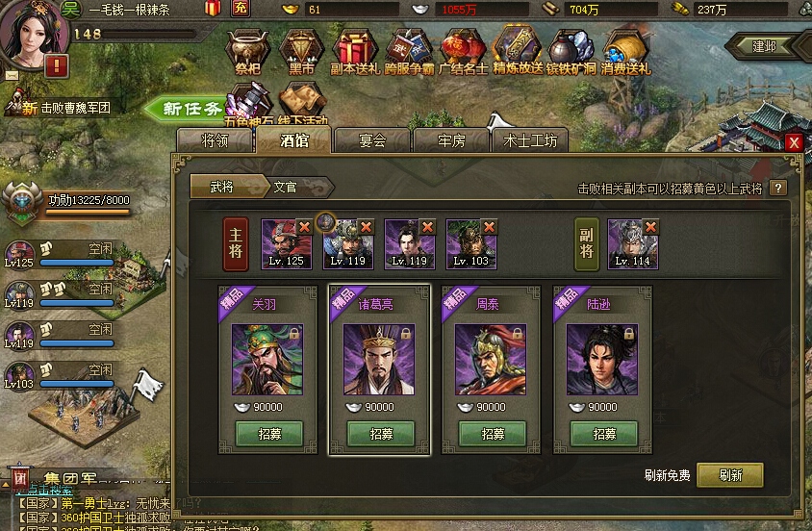The width and height of the screenshot is (812, 531).
Task: Click the 功勋 progress bar
Action: (89, 212)
